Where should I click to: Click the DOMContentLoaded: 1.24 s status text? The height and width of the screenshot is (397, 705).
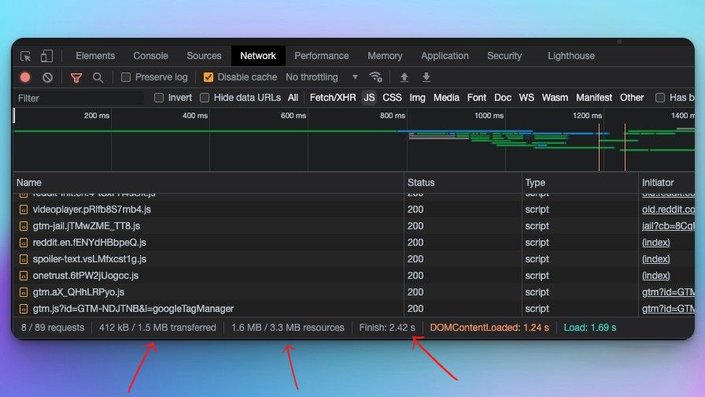[x=489, y=328]
